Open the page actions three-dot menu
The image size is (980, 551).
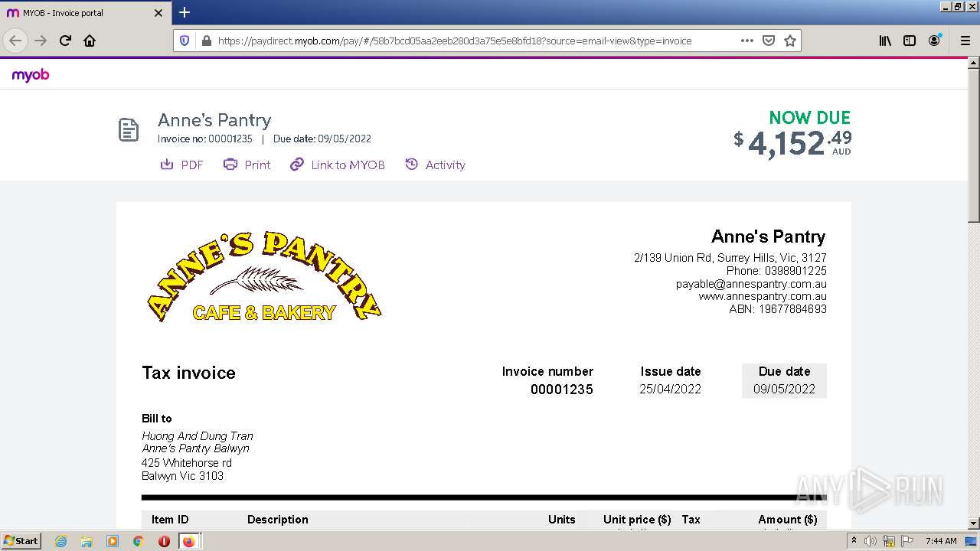[x=747, y=41]
